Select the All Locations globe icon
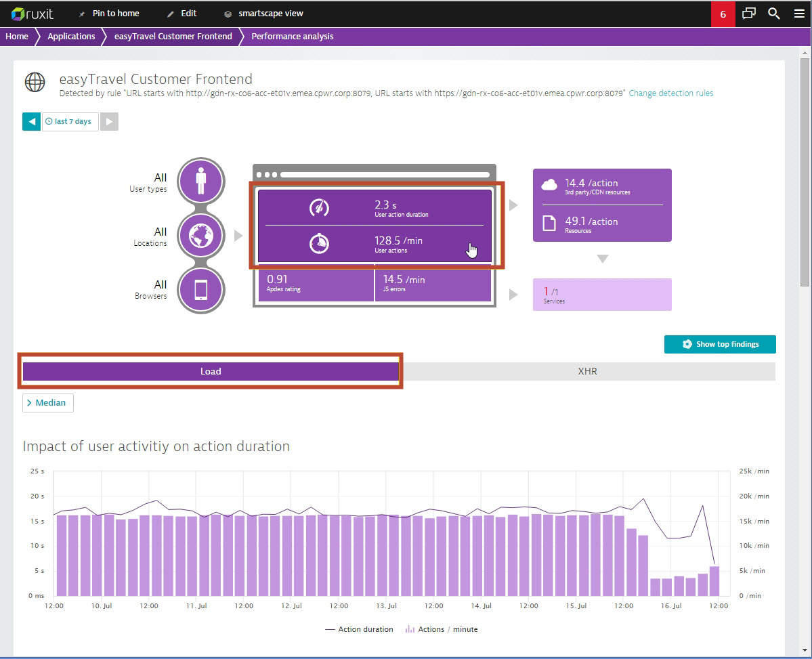Viewport: 812px width, 659px height. (201, 236)
